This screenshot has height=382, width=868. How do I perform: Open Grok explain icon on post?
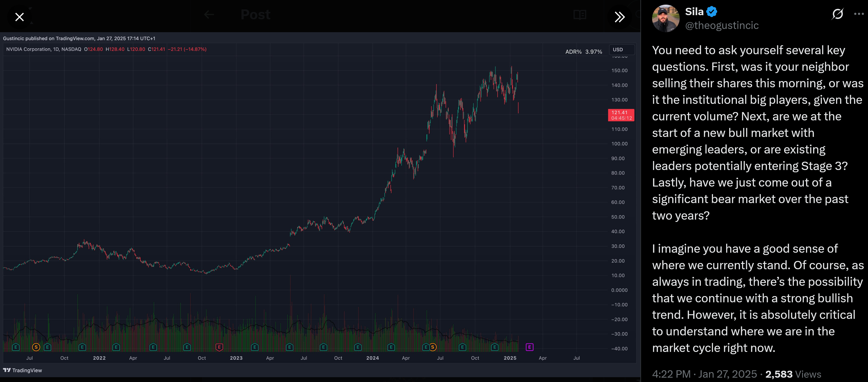pyautogui.click(x=837, y=14)
